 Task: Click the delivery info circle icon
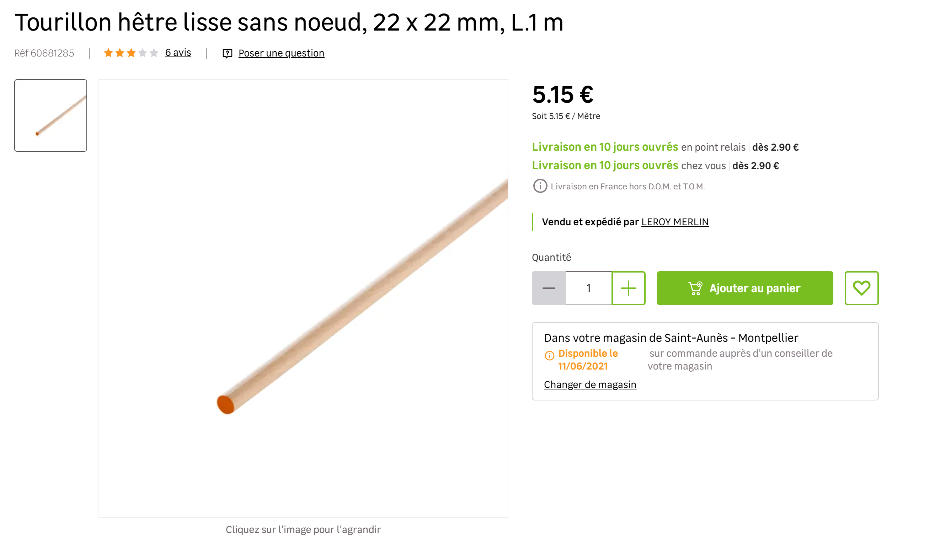click(540, 186)
